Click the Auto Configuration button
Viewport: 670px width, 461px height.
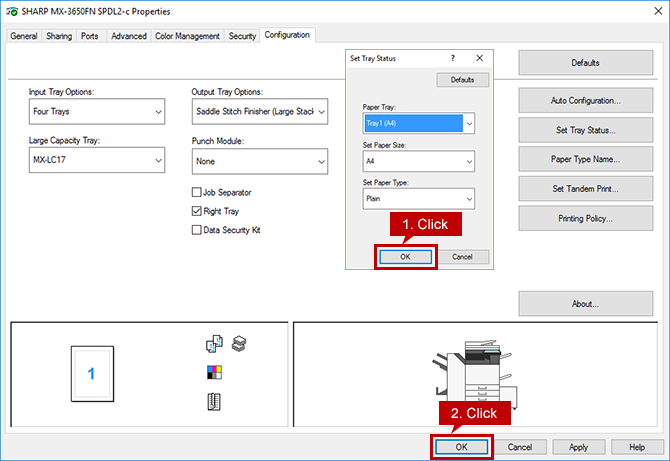click(x=586, y=100)
